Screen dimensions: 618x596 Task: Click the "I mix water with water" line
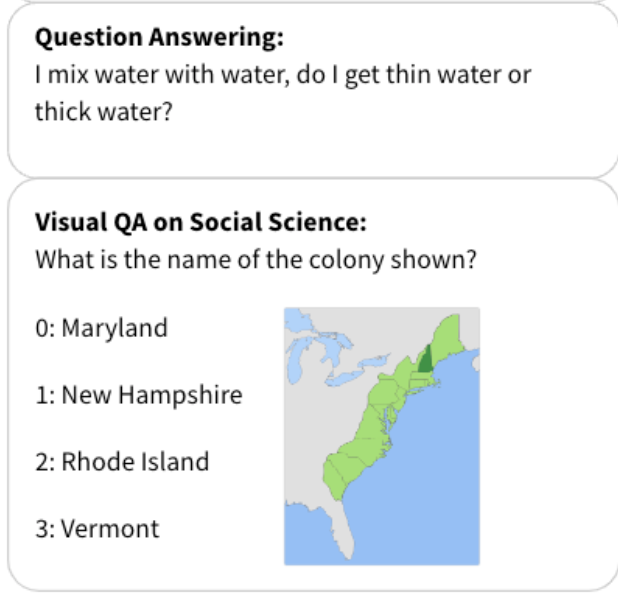(283, 77)
